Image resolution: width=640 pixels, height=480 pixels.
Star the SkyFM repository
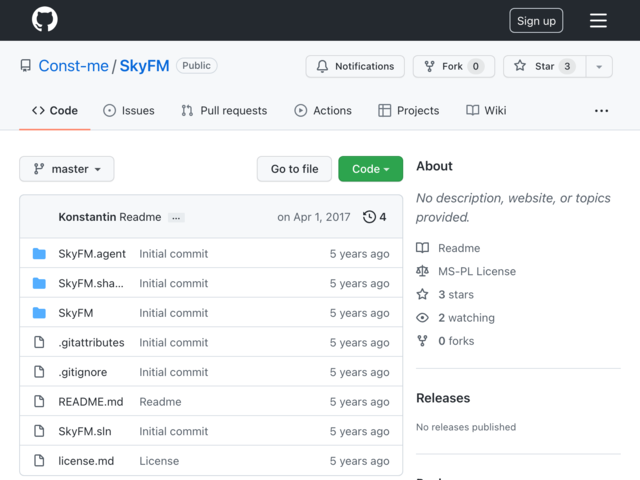(x=544, y=66)
